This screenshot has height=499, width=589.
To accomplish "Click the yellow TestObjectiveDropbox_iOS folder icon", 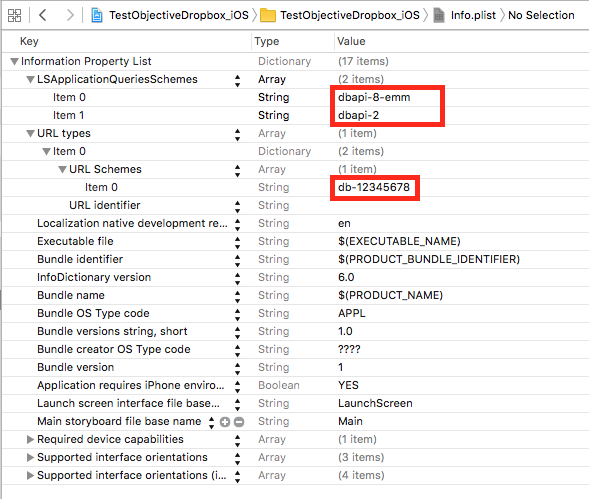I will coord(267,15).
